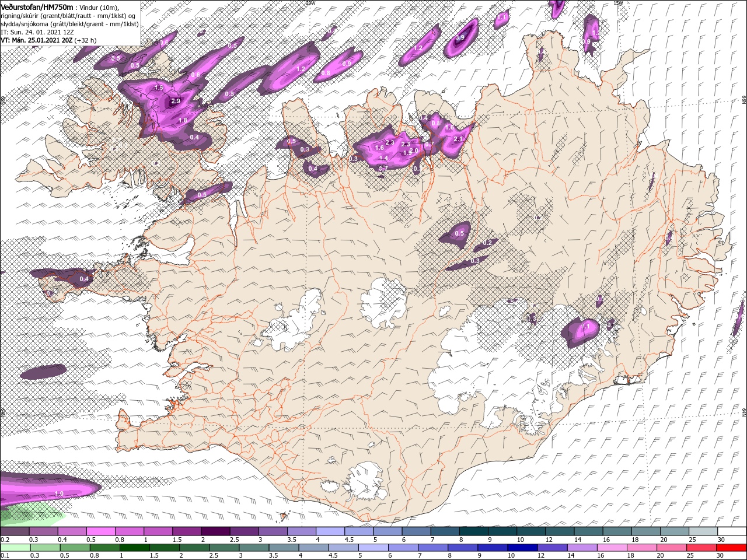Click the 'VT: Mán. 25.01.2021 20Z' valid time
Viewport: 747px width, 560px height.
coord(36,40)
